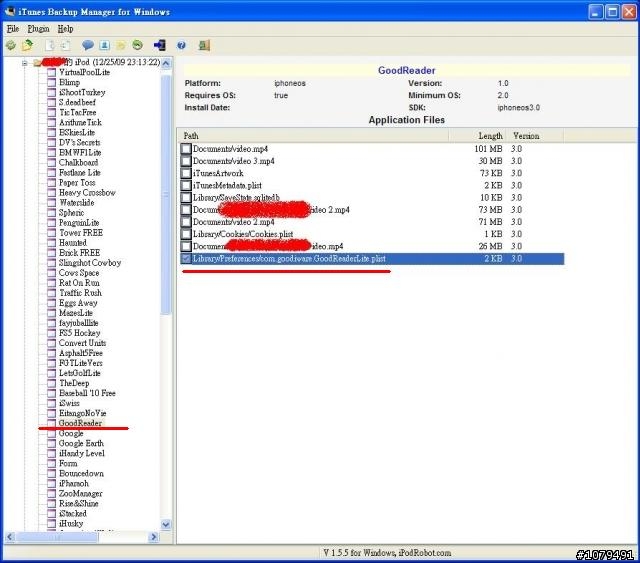Click icon beside Blimp in tree
This screenshot has width=640, height=563.
[x=51, y=82]
